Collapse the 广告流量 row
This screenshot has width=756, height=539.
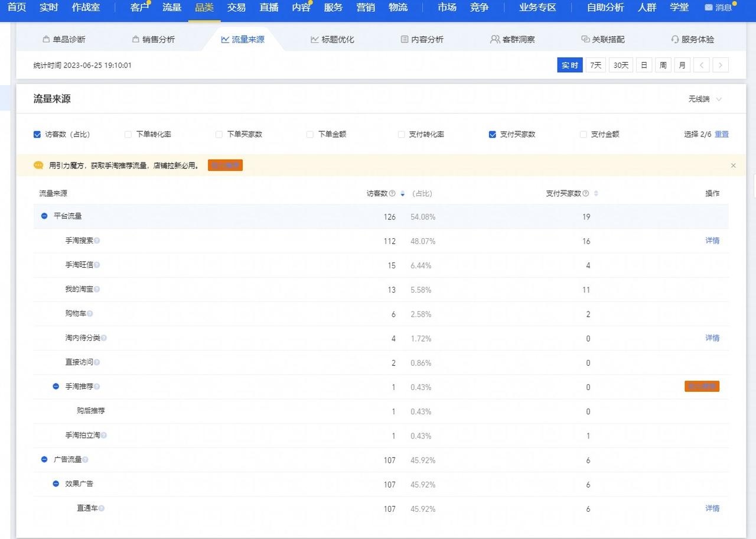(x=44, y=459)
